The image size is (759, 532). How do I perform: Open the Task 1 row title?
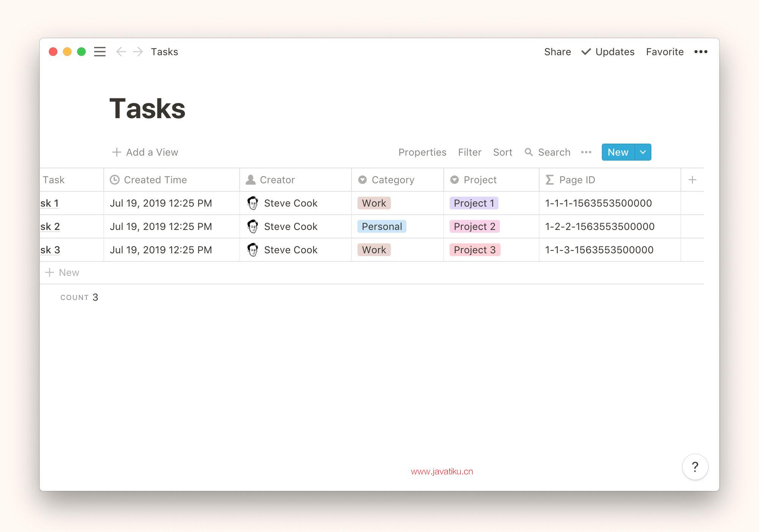pyautogui.click(x=50, y=203)
